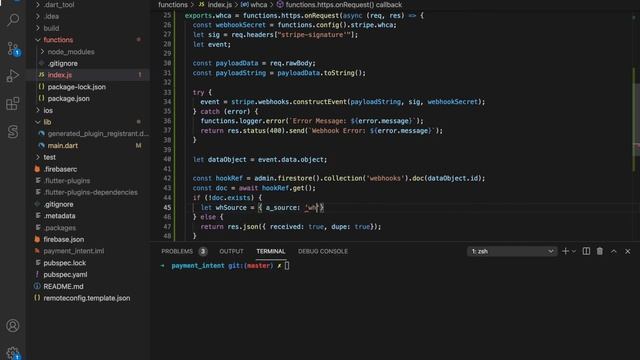Open index.js in the explorer
The height and width of the screenshot is (360, 640).
point(60,75)
